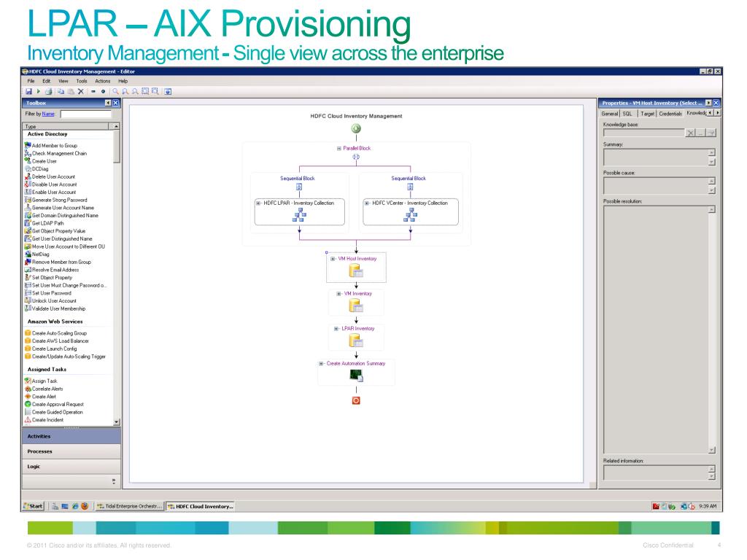747x560 pixels.
Task: Click the Print icon in the toolbar
Action: click(48, 91)
